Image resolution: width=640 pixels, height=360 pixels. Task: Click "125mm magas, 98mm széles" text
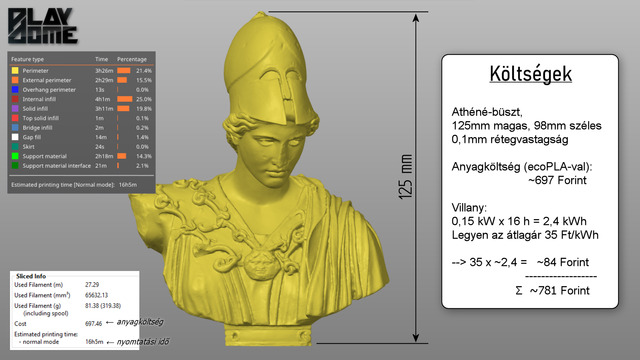pos(527,126)
